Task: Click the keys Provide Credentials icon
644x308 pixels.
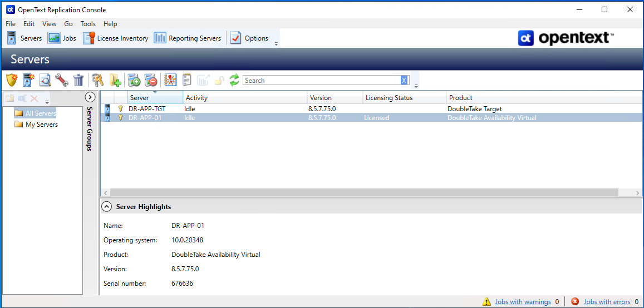Action: click(98, 81)
